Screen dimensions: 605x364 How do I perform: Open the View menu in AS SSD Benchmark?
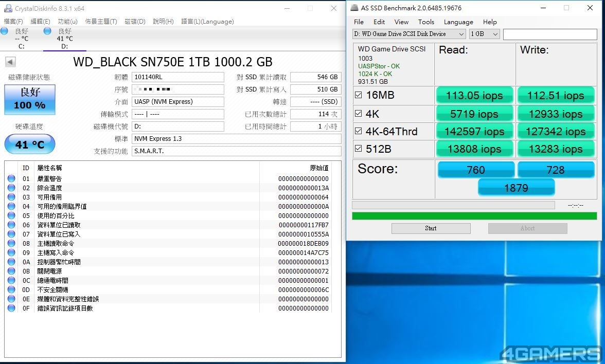pos(401,22)
